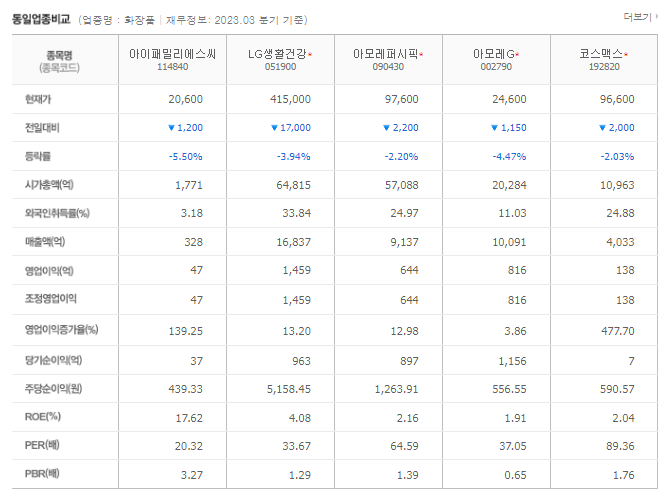Open 아이패밀리에스씨 stock page
The image size is (669, 495).
172,54
